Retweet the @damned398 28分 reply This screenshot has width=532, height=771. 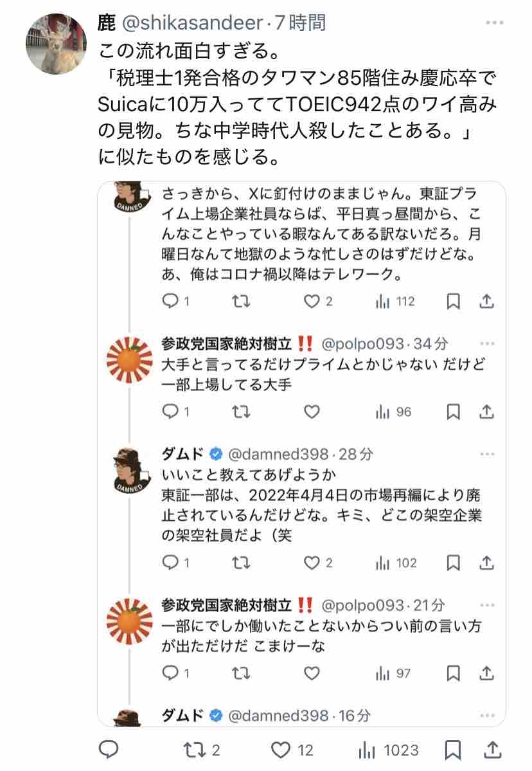[x=241, y=563]
